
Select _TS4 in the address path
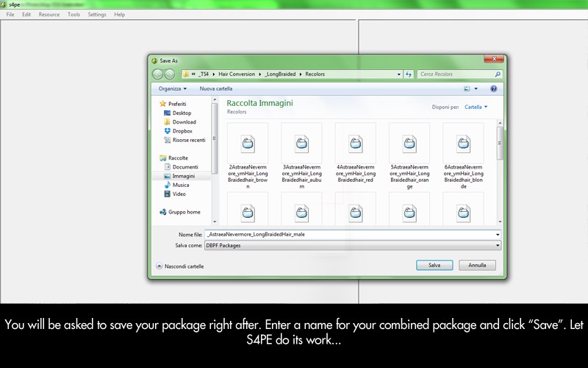pos(204,74)
